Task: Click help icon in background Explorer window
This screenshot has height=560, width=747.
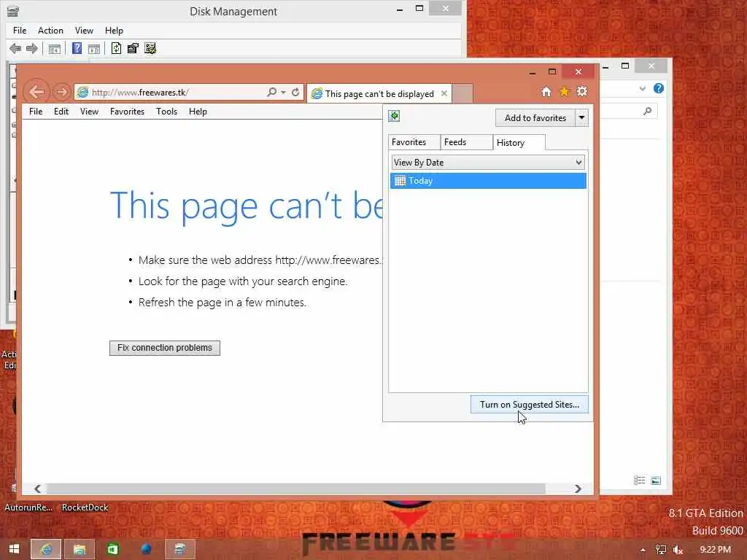Action: click(x=659, y=88)
